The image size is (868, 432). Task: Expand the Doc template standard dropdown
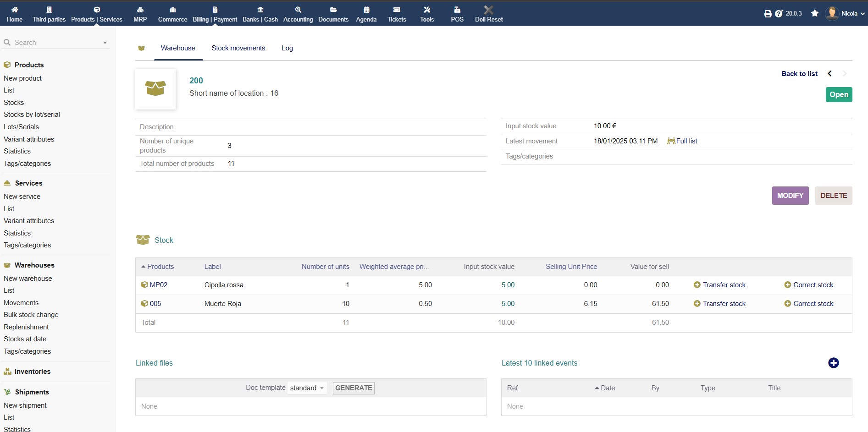(x=307, y=388)
